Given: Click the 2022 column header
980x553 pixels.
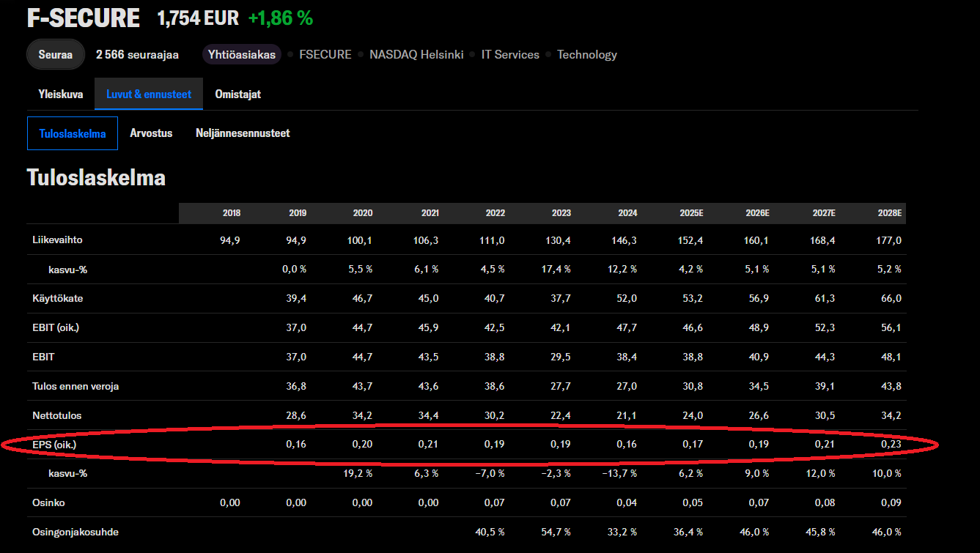Looking at the screenshot, I should 495,213.
